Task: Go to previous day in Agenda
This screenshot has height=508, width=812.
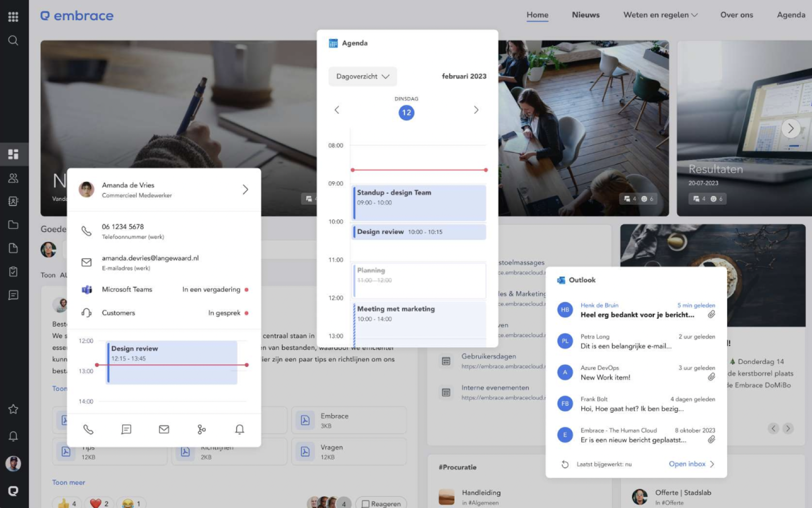Action: [337, 110]
